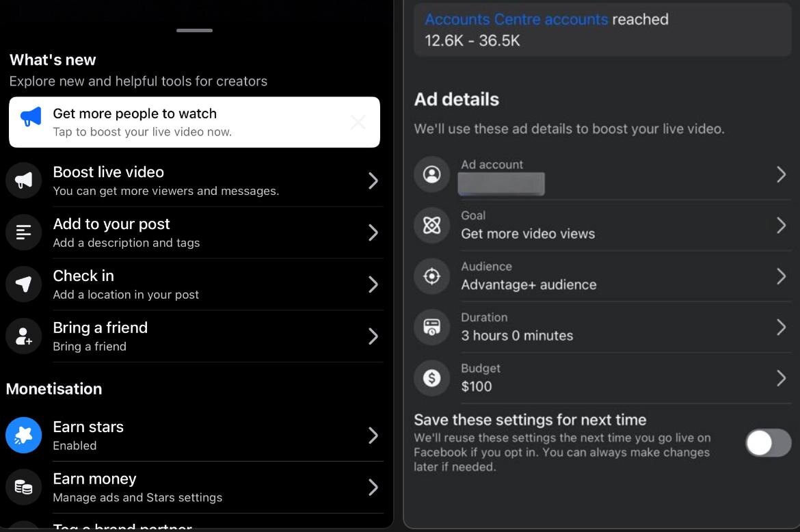Click the Ad account profile icon
The image size is (800, 532).
point(431,174)
